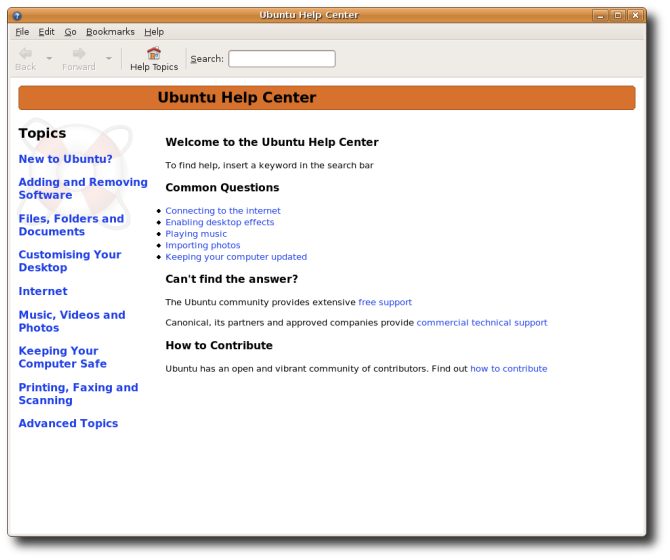Open Customising Your Desktop topic
Screen dimensions: 670x560
[70, 261]
